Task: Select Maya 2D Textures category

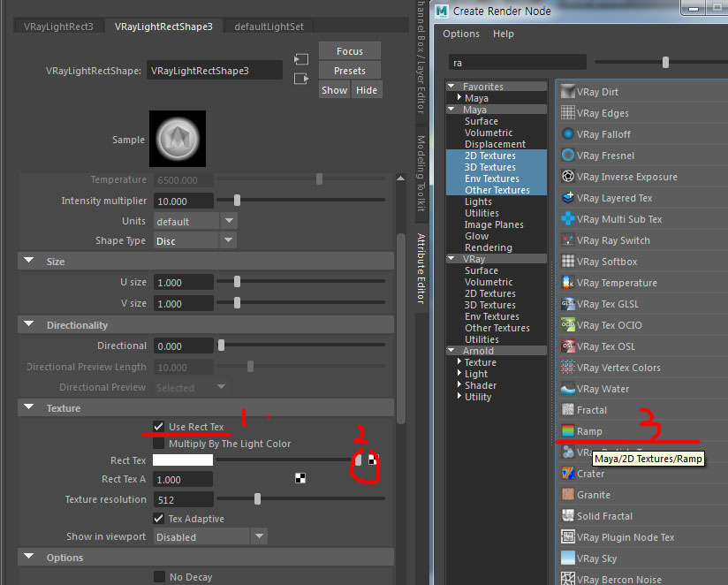Action: [x=490, y=155]
